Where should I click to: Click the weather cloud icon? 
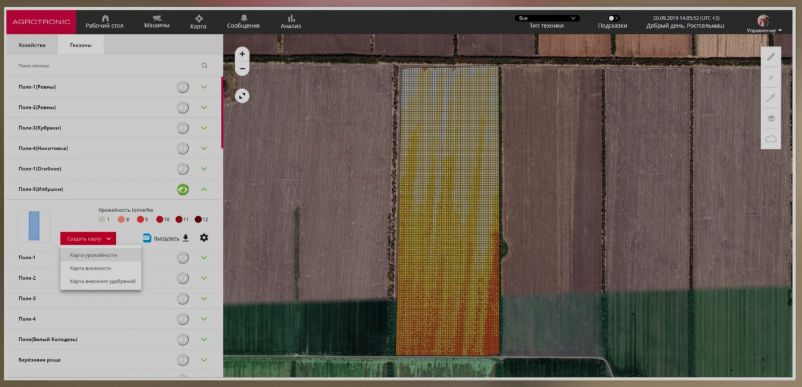771,139
